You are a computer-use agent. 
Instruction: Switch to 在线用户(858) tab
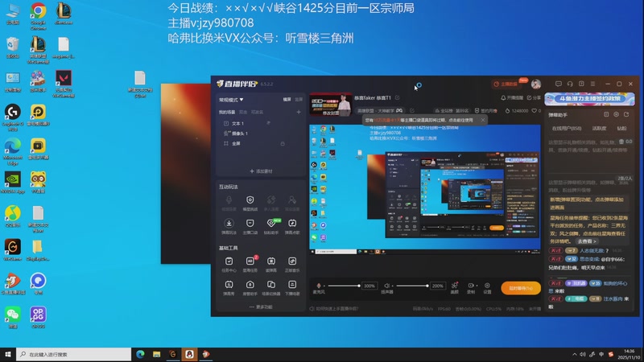[x=567, y=129]
